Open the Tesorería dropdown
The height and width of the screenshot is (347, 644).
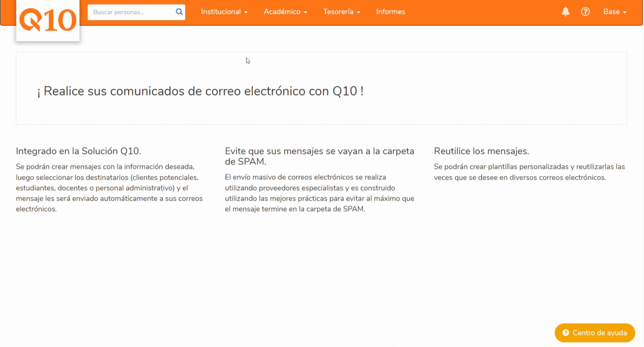coord(342,12)
